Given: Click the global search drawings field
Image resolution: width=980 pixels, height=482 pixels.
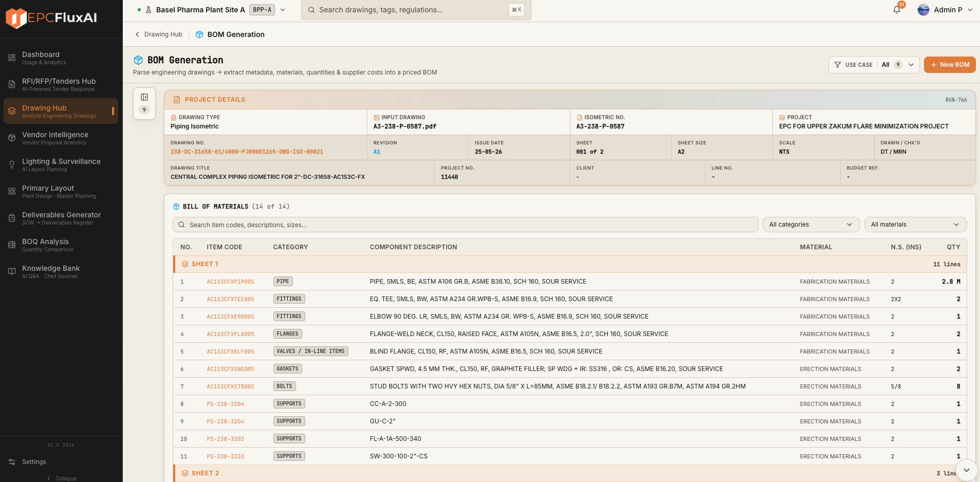Looking at the screenshot, I should coord(416,10).
